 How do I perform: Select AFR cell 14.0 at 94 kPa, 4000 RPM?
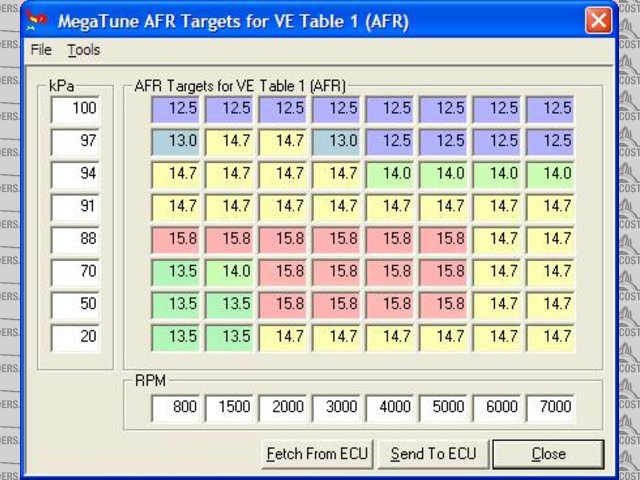coord(390,174)
